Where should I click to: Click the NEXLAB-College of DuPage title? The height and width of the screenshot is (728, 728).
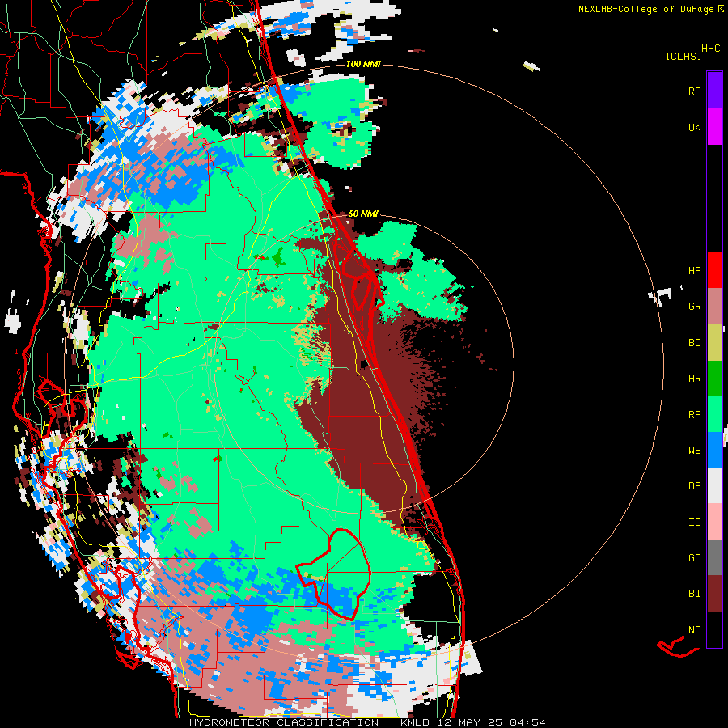tap(645, 9)
